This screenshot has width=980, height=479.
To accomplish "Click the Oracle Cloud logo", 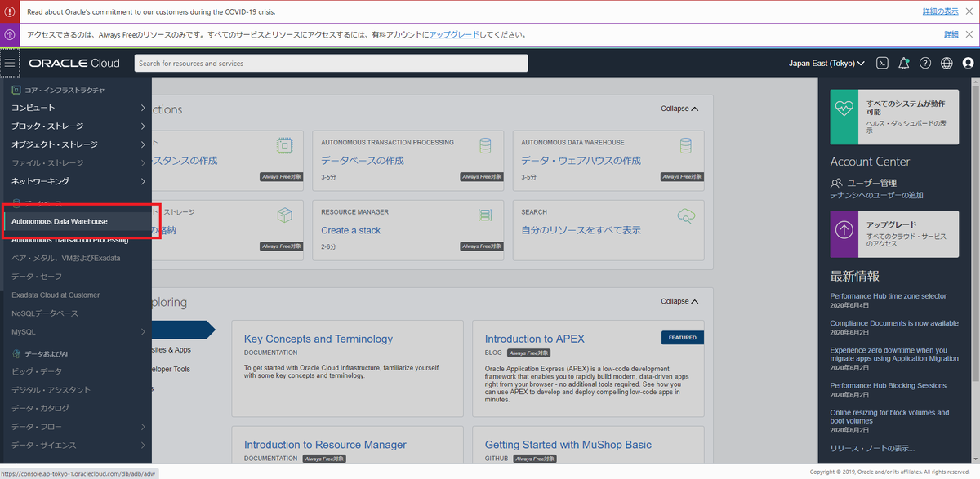I will click(x=74, y=63).
